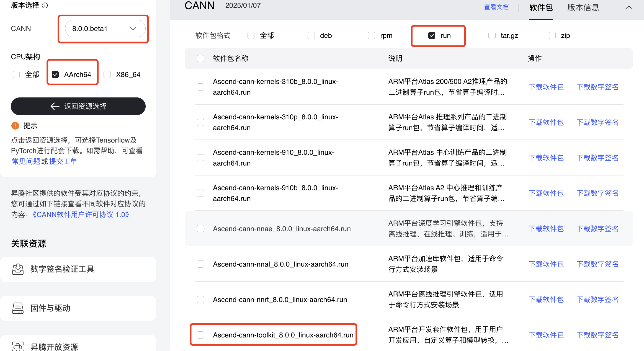644x351 pixels.
Task: Click the orange warning icon beside 提示
Action: tap(15, 126)
